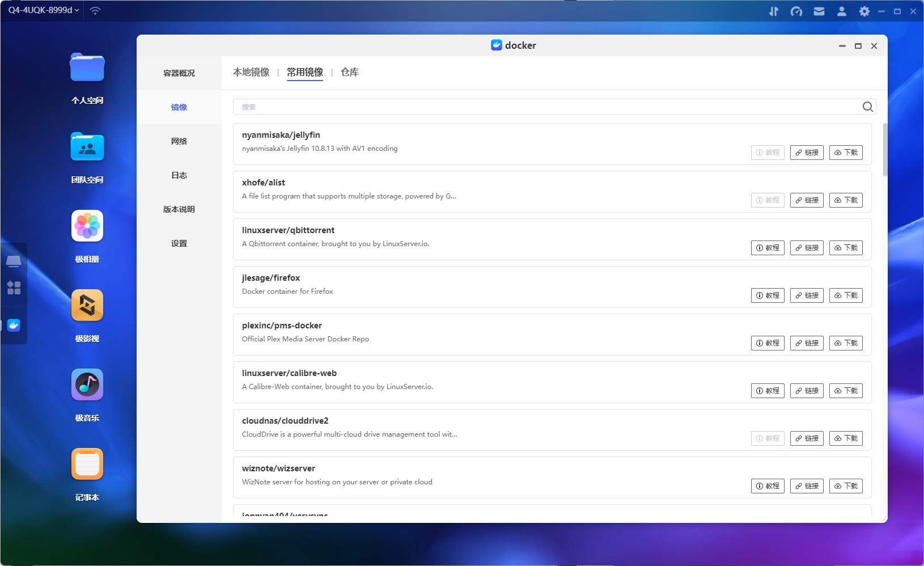Click the cloudnas/clouddrive2 title
This screenshot has width=924, height=566.
point(285,421)
